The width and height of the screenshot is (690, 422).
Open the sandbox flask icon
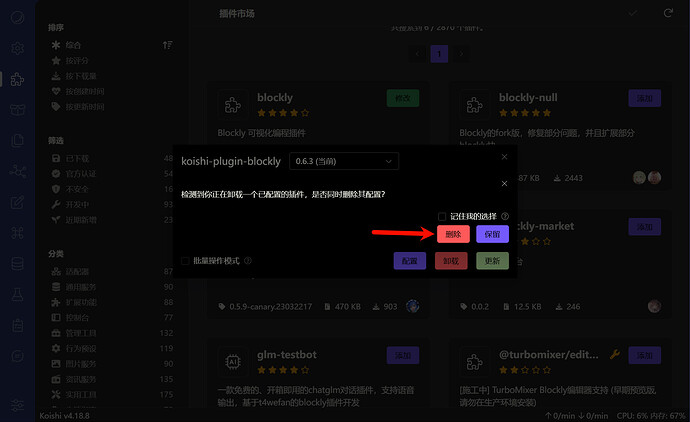17,294
